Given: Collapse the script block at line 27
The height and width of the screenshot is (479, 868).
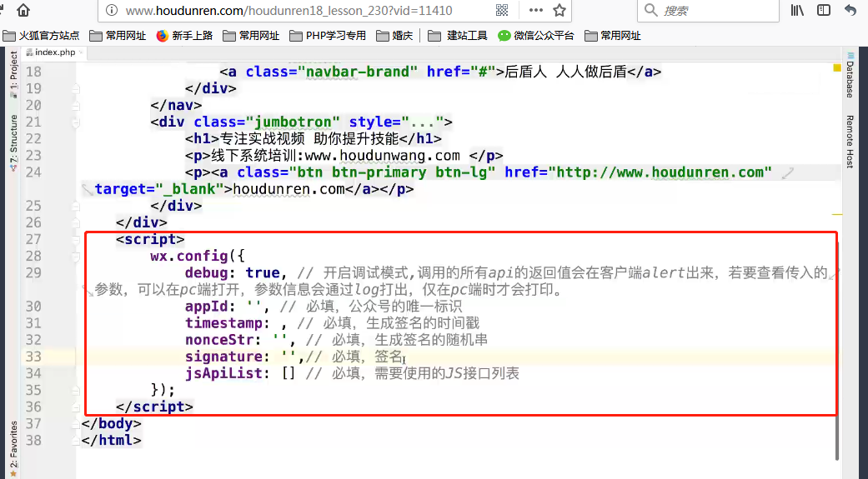Looking at the screenshot, I should click(x=76, y=240).
